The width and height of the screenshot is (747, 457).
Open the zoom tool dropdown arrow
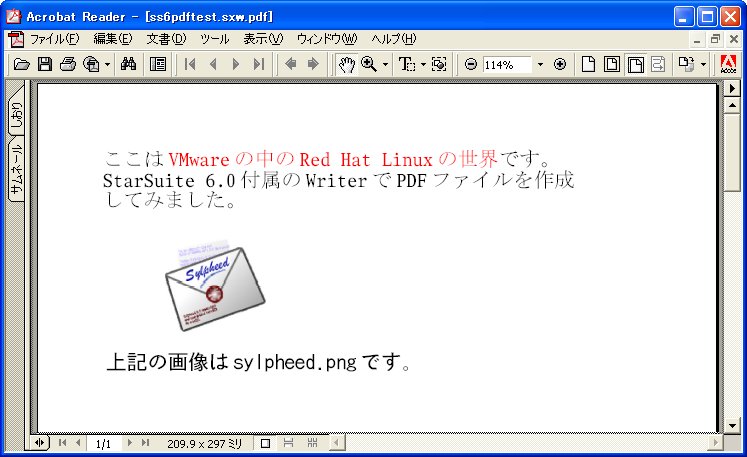point(385,64)
